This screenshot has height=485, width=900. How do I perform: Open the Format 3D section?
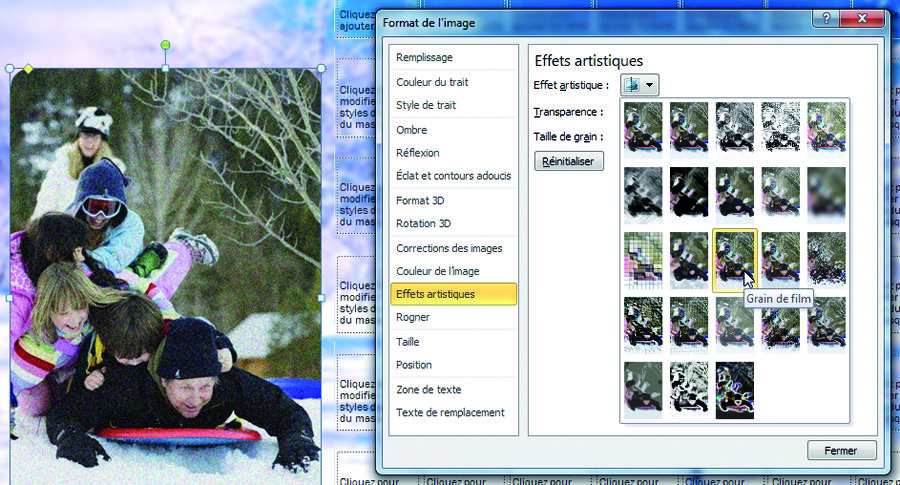point(453,200)
